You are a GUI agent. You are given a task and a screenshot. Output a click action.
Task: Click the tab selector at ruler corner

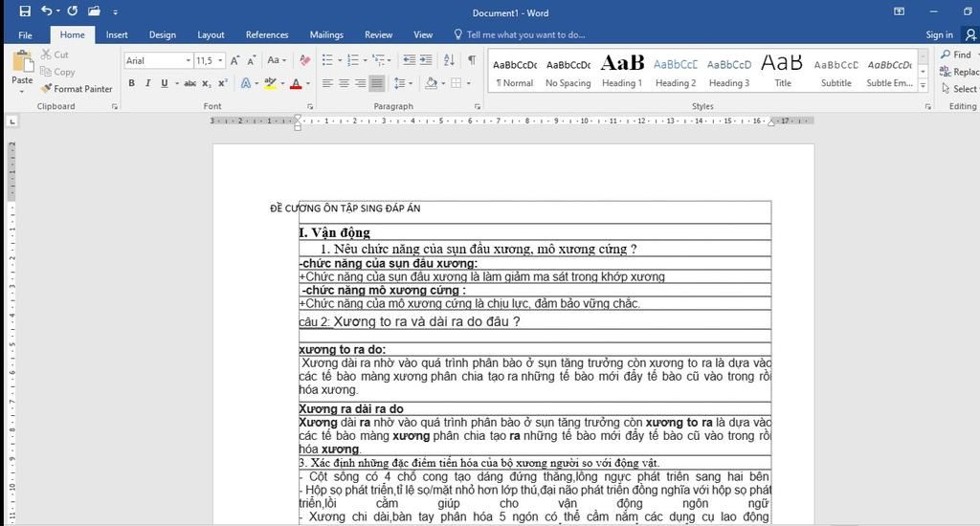pyautogui.click(x=11, y=121)
